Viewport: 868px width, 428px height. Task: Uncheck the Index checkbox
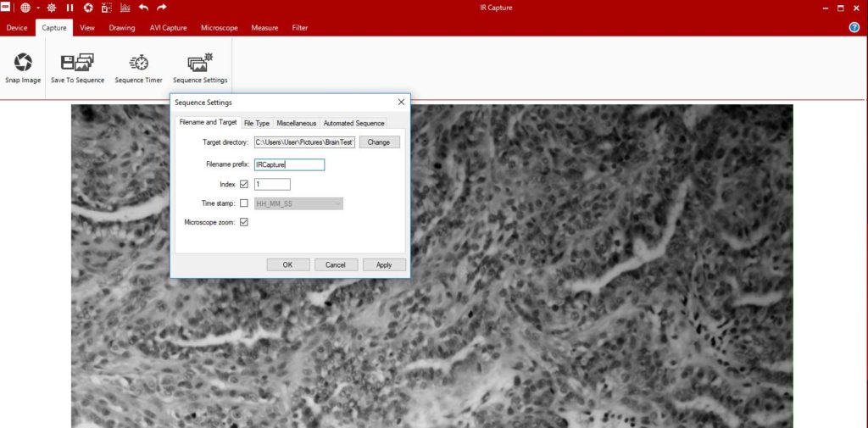[244, 184]
